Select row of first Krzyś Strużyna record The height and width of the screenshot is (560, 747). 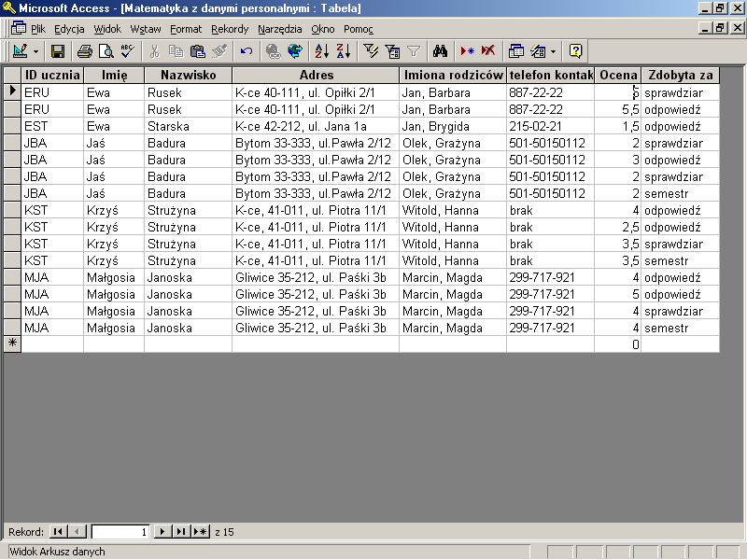(12, 211)
